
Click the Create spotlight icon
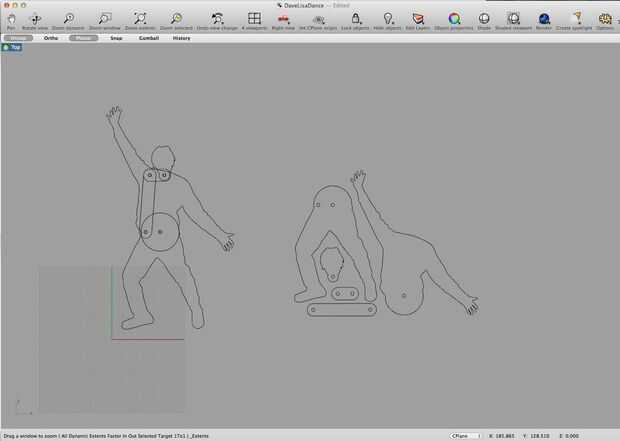(x=577, y=19)
